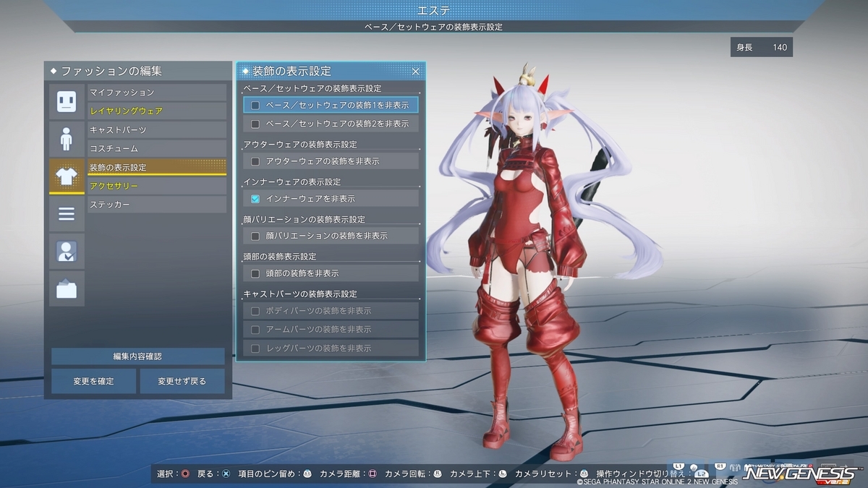Toggle ベース/セットウェアの装飾1を非表示 checkbox
The image size is (868, 488).
coord(255,106)
